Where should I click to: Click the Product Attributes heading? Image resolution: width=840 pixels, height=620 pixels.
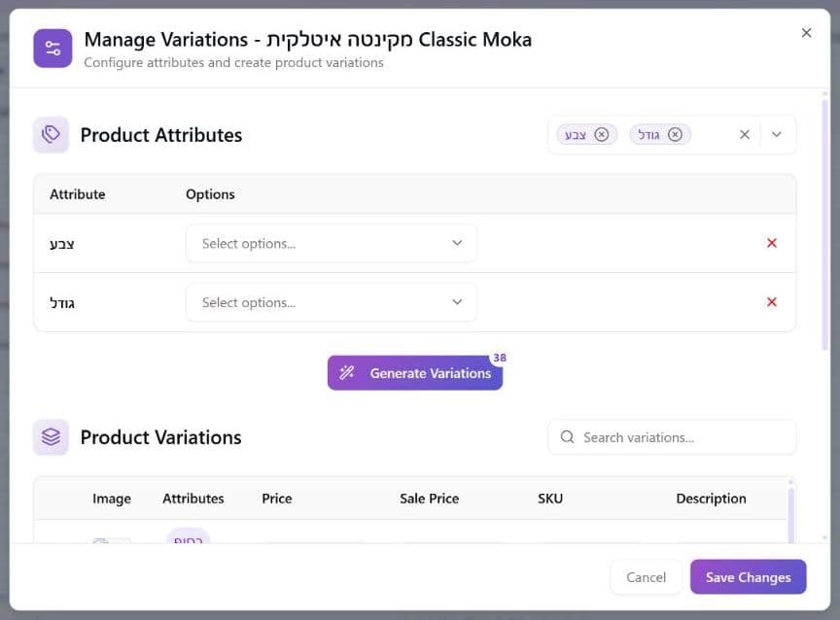(161, 135)
